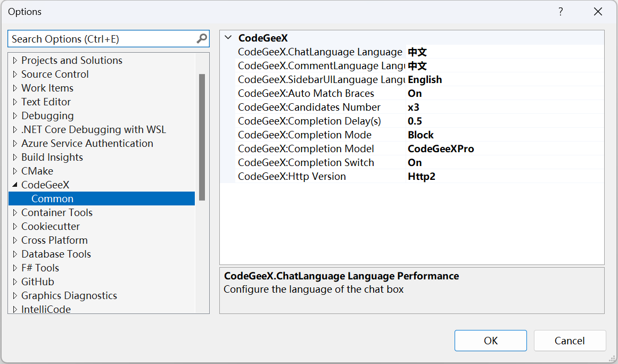Change the Http Version value Http2

pos(422,176)
